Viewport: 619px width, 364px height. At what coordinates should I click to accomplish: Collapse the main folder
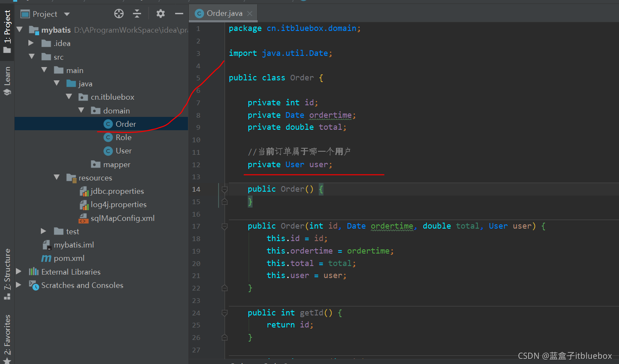click(44, 70)
